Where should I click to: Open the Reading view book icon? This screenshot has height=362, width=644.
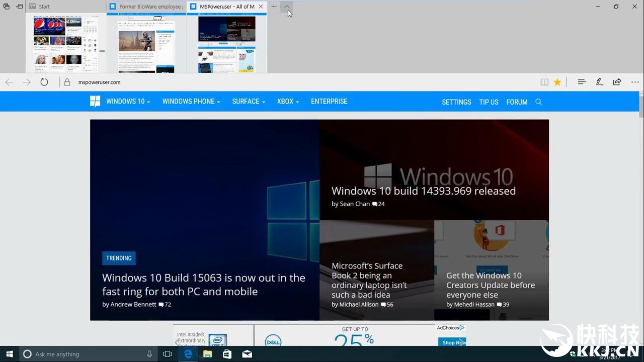544,82
